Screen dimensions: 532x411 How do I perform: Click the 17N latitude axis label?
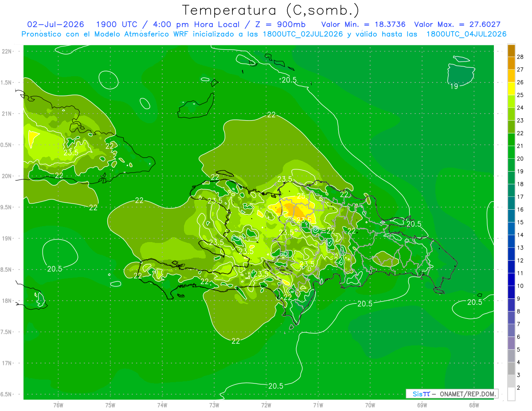pyautogui.click(x=6, y=364)
